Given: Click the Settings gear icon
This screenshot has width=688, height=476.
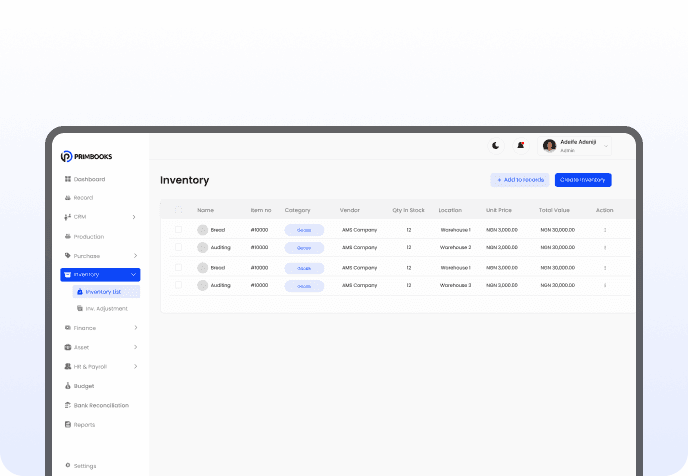Looking at the screenshot, I should click(x=68, y=465).
